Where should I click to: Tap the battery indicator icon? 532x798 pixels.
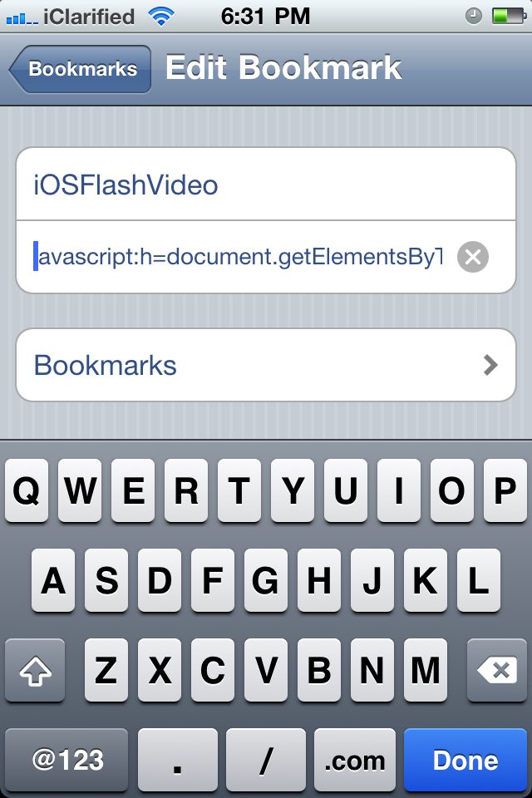pyautogui.click(x=509, y=17)
